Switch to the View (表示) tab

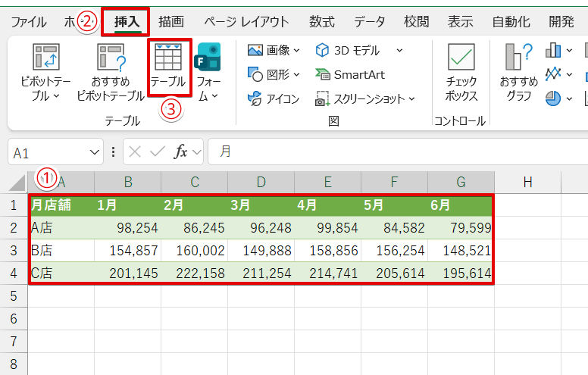click(460, 22)
